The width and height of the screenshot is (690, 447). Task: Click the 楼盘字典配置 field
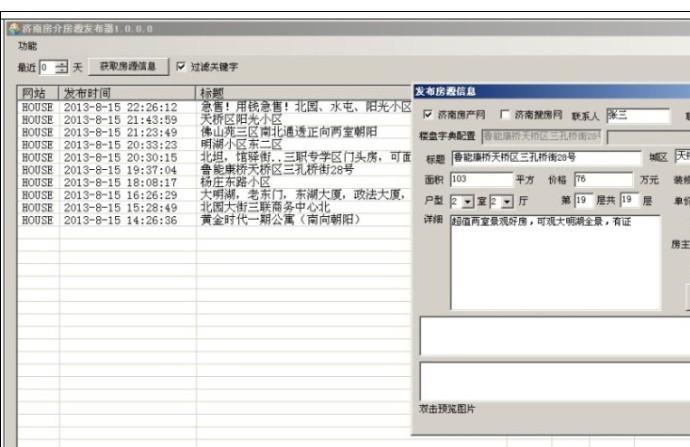(x=541, y=136)
